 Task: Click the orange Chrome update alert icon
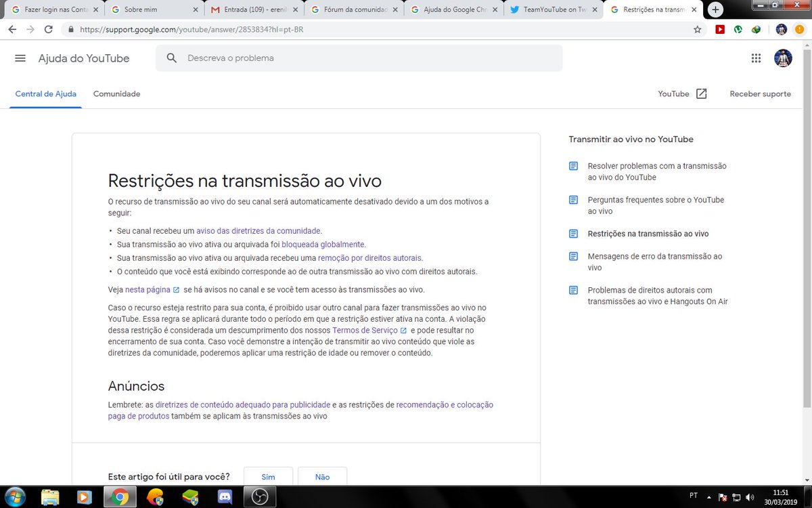800,30
